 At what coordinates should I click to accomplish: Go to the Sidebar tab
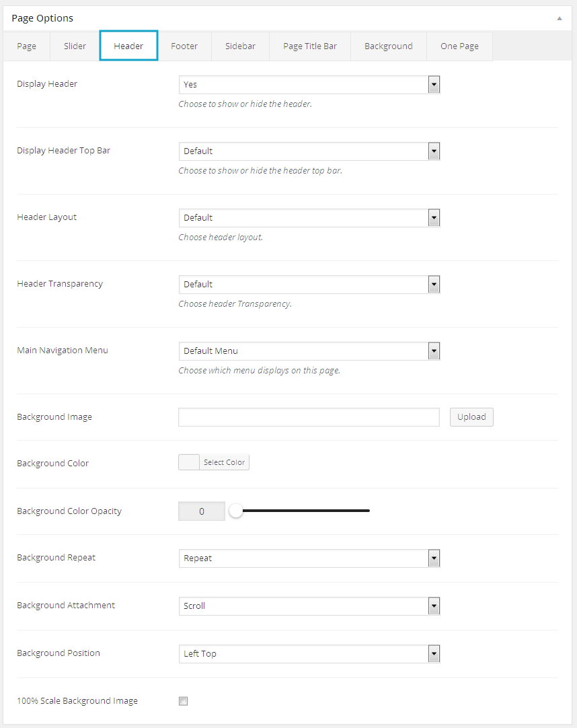[x=240, y=46]
